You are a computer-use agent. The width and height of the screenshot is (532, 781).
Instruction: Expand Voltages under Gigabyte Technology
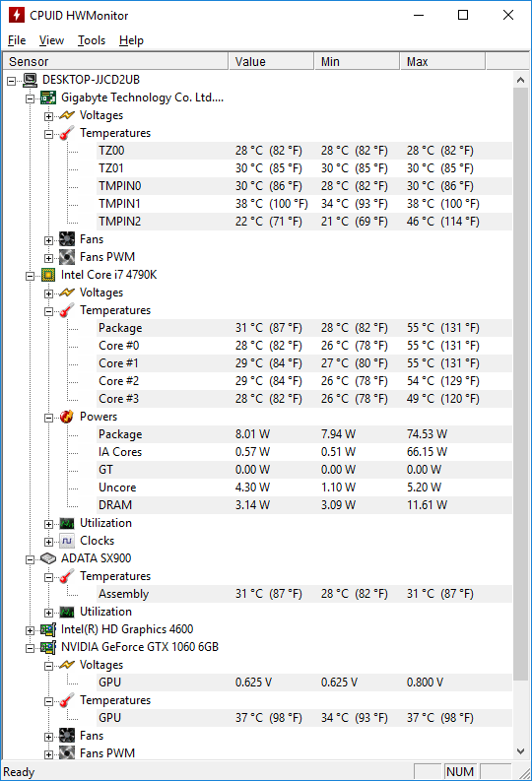coord(48,116)
